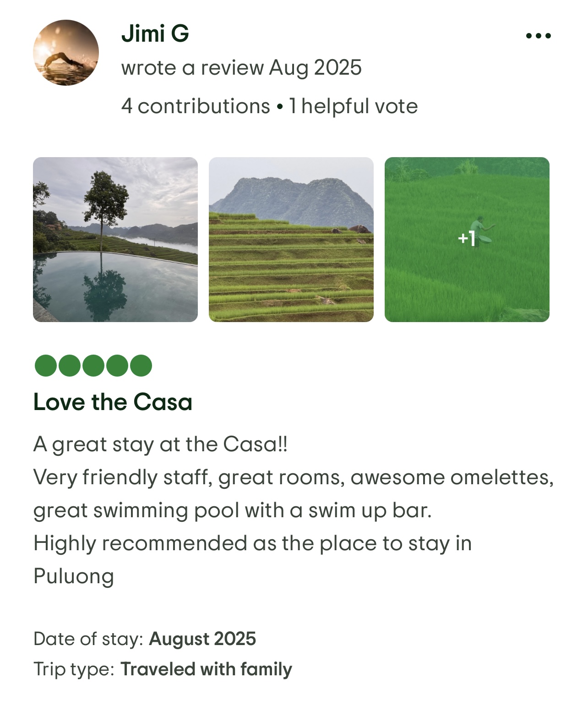View more photos via +1 overlay
Screen dimensions: 588x706
tap(467, 239)
